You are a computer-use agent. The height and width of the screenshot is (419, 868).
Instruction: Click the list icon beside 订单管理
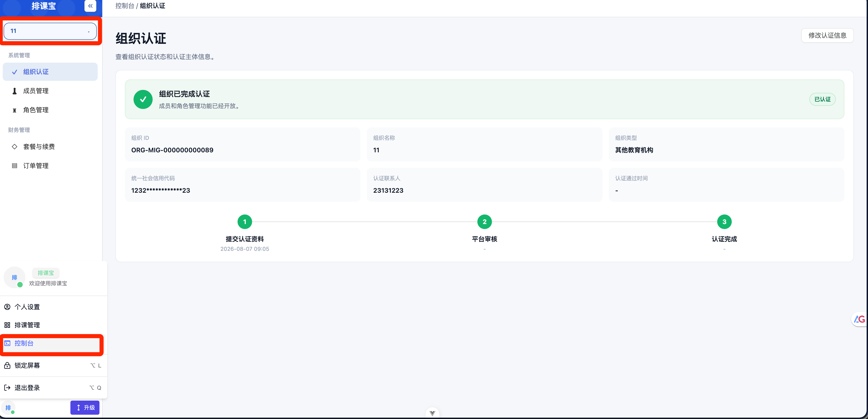(15, 166)
